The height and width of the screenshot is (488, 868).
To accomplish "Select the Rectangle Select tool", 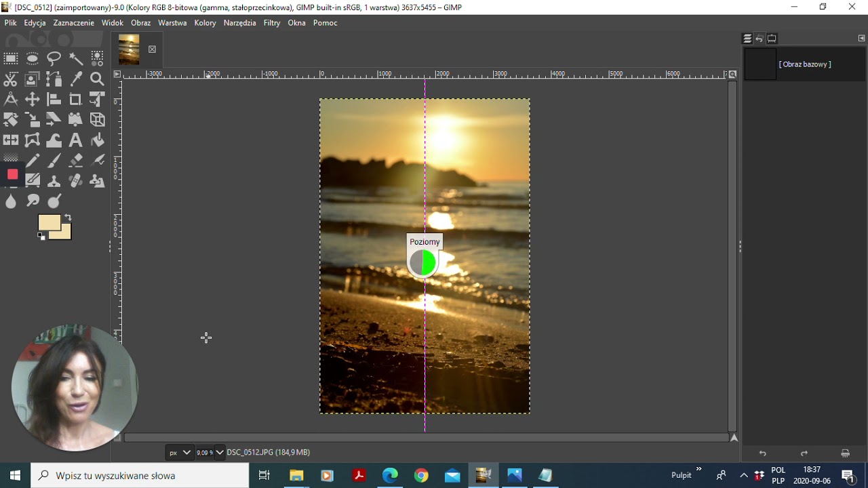I will [11, 58].
